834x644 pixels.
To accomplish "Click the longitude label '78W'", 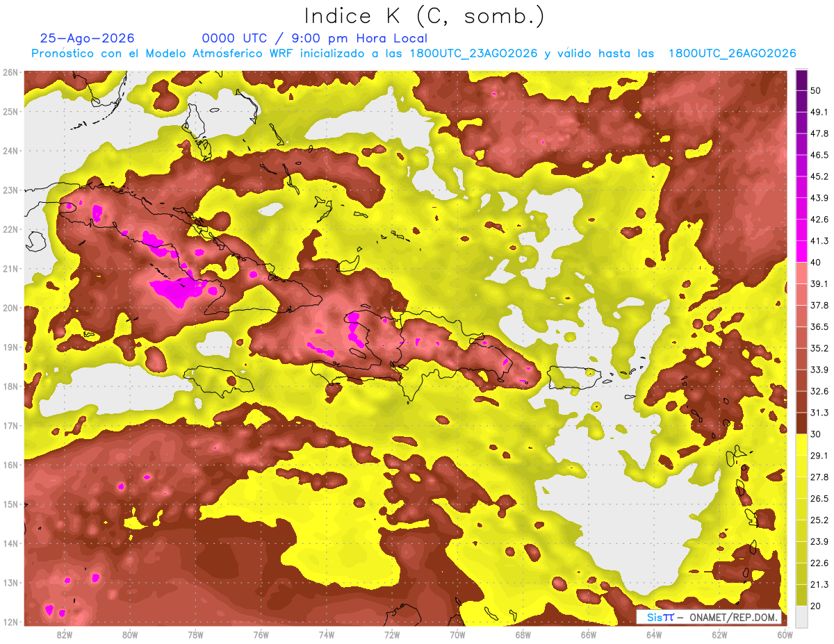I will (x=195, y=634).
